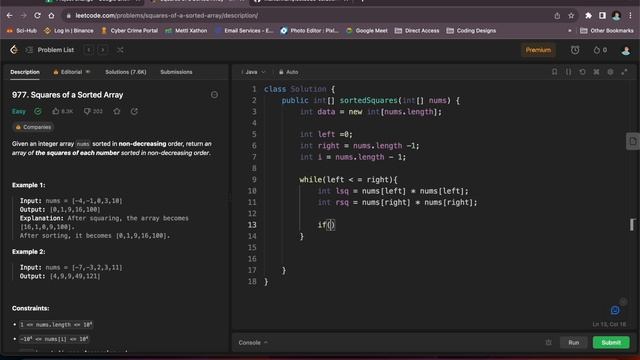The width and height of the screenshot is (640, 360).
Task: Open the Photo Editor : Pixl bookmark
Action: click(x=309, y=31)
